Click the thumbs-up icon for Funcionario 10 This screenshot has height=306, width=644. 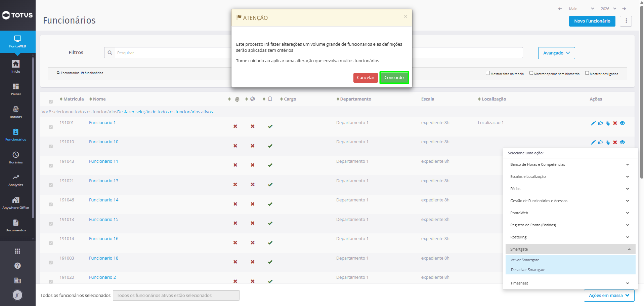coord(600,142)
